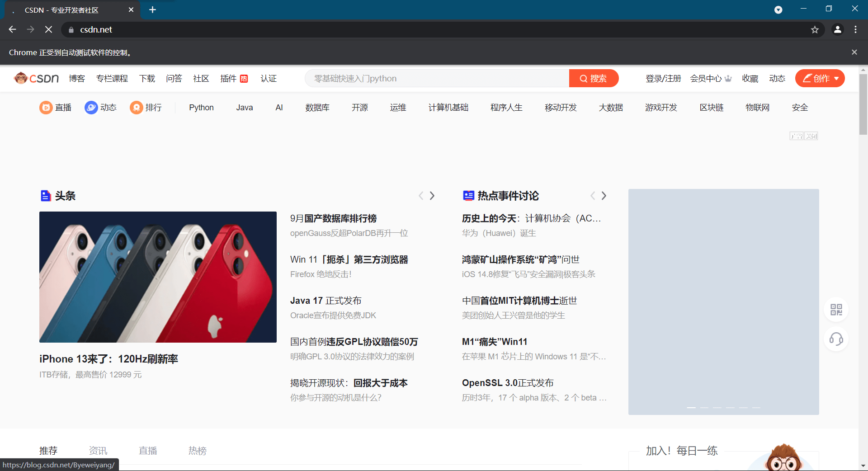Image resolution: width=868 pixels, height=471 pixels.
Task: Stop loading the page
Action: tap(48, 29)
